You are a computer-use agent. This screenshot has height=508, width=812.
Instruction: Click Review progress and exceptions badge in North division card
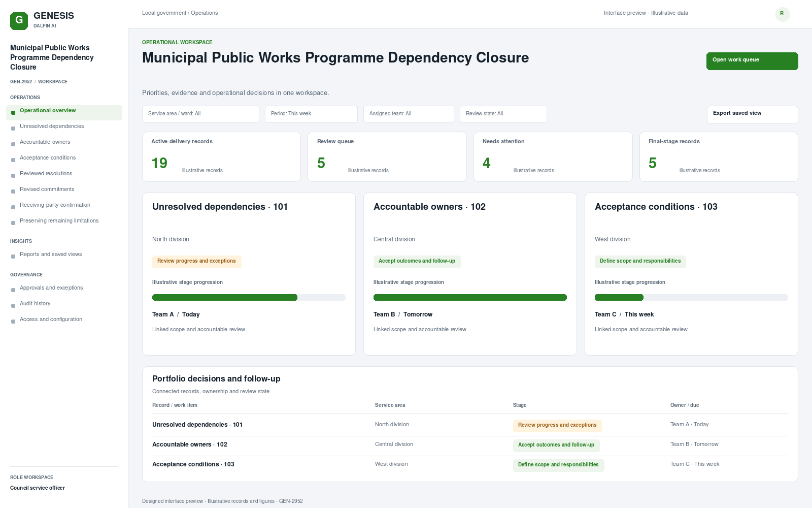tap(196, 261)
